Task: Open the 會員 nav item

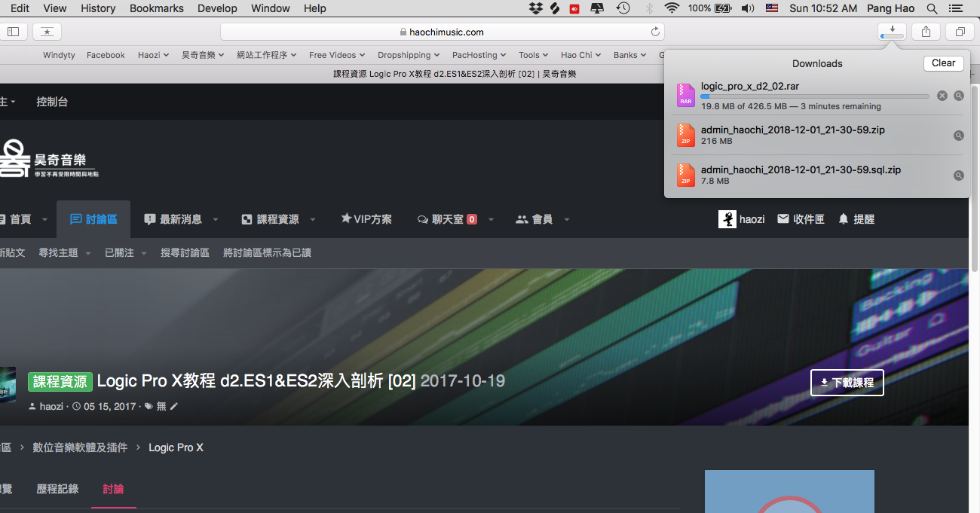Action: 534,219
